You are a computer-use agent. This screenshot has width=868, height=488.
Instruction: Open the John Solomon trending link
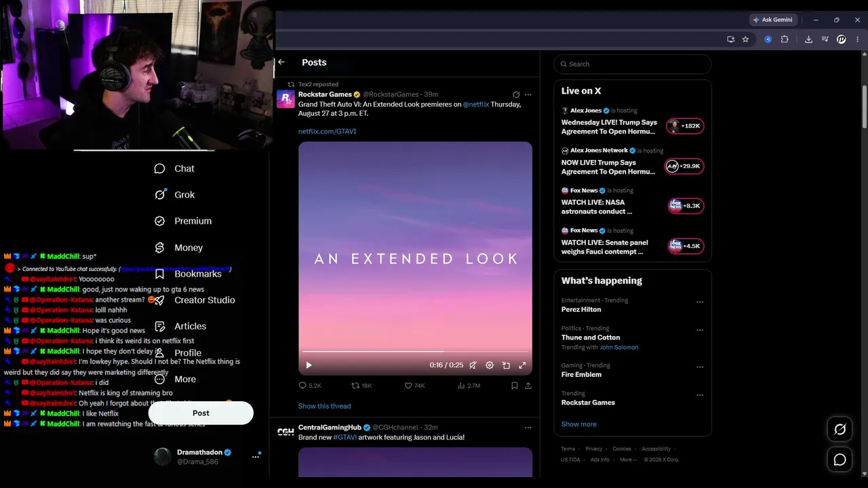click(x=619, y=347)
